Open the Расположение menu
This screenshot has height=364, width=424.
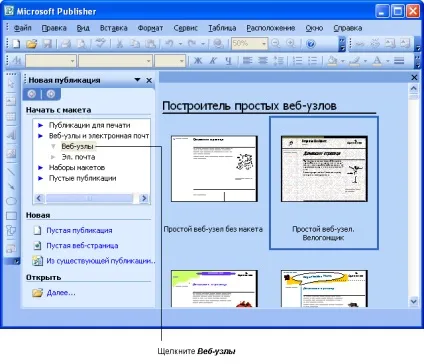pyautogui.click(x=271, y=28)
